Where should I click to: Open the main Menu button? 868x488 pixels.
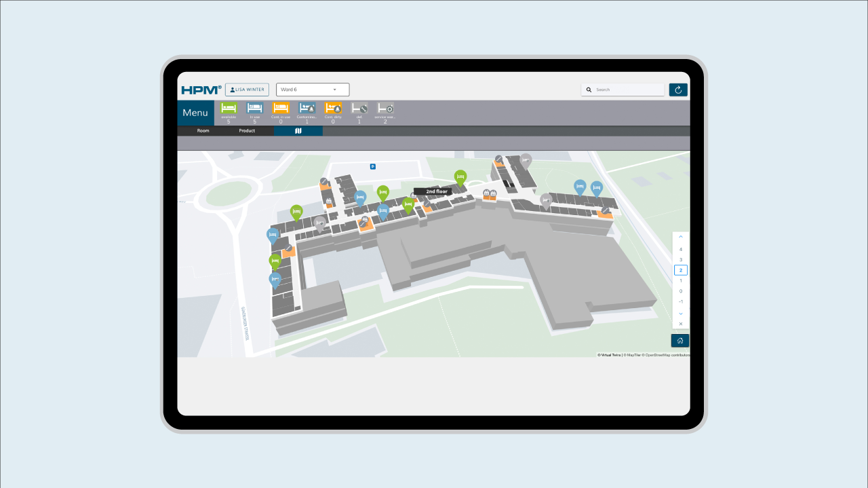coord(195,113)
